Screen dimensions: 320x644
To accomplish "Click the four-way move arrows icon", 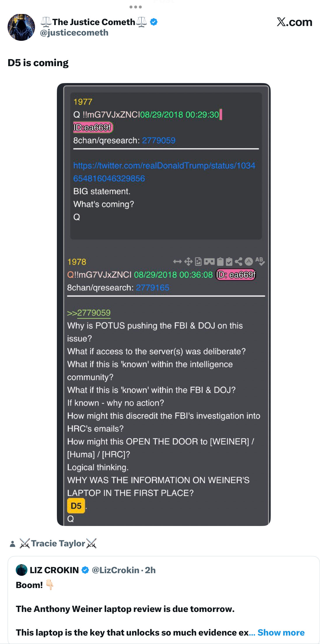I will [x=188, y=262].
